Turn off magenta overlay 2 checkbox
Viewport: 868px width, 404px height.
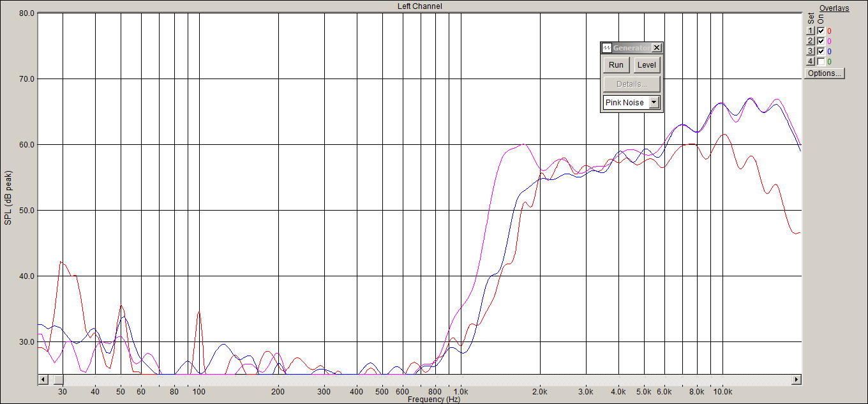(x=821, y=41)
